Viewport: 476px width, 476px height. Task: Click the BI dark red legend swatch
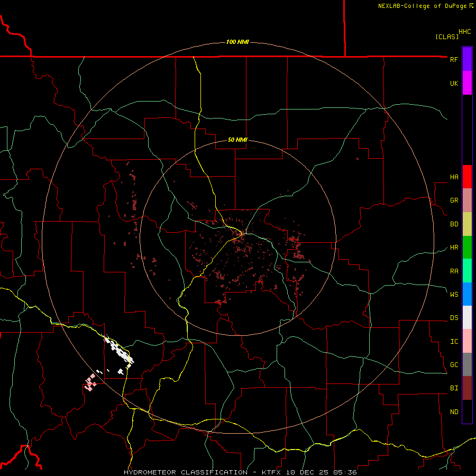coord(467,388)
